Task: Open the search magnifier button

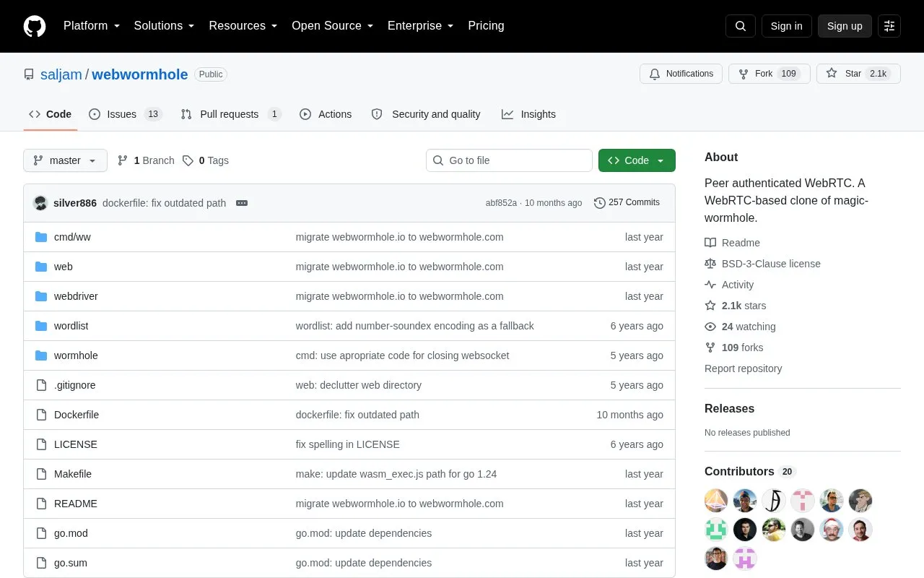Action: coord(741,26)
